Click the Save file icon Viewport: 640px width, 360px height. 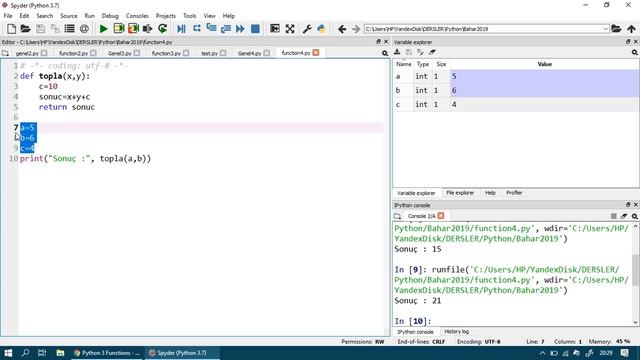(x=40, y=29)
